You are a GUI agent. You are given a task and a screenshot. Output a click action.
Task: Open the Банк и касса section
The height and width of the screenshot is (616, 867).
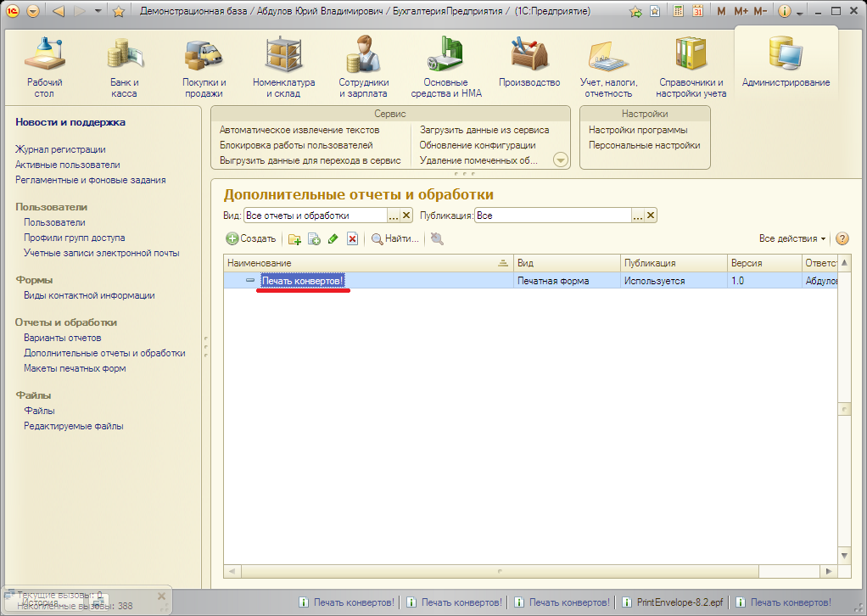click(x=124, y=67)
